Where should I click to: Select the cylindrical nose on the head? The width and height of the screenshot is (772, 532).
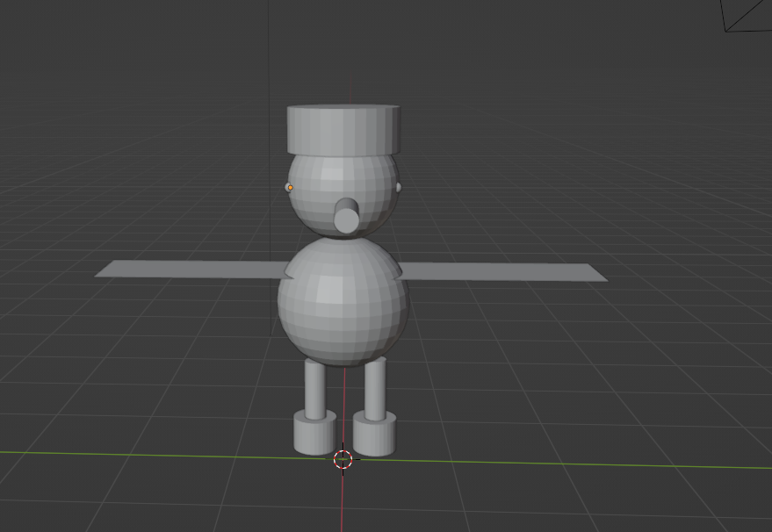tap(348, 216)
